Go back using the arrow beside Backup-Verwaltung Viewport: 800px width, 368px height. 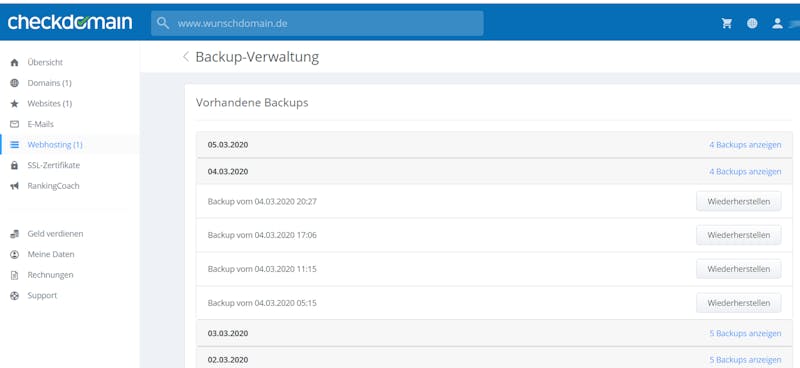[x=186, y=57]
